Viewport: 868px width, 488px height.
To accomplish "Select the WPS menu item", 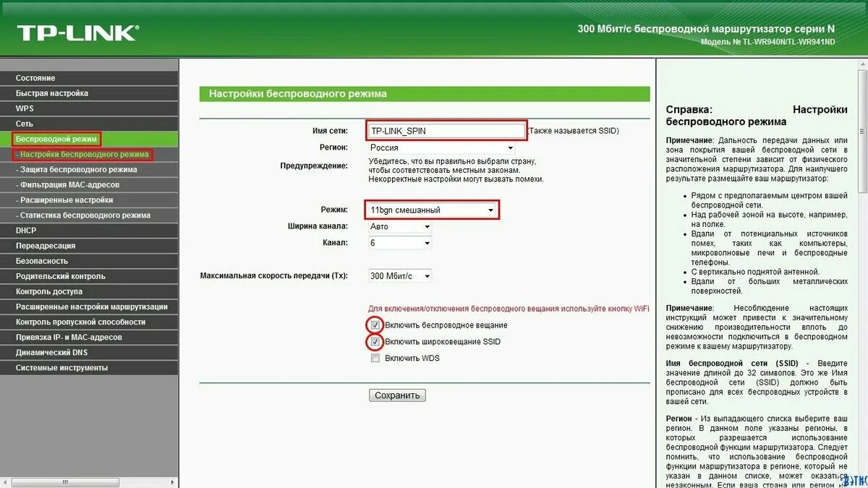I will 88,108.
